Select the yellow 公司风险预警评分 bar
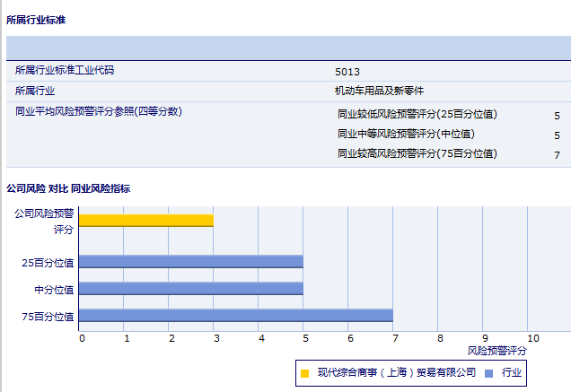The image size is (571, 392). [x=146, y=221]
